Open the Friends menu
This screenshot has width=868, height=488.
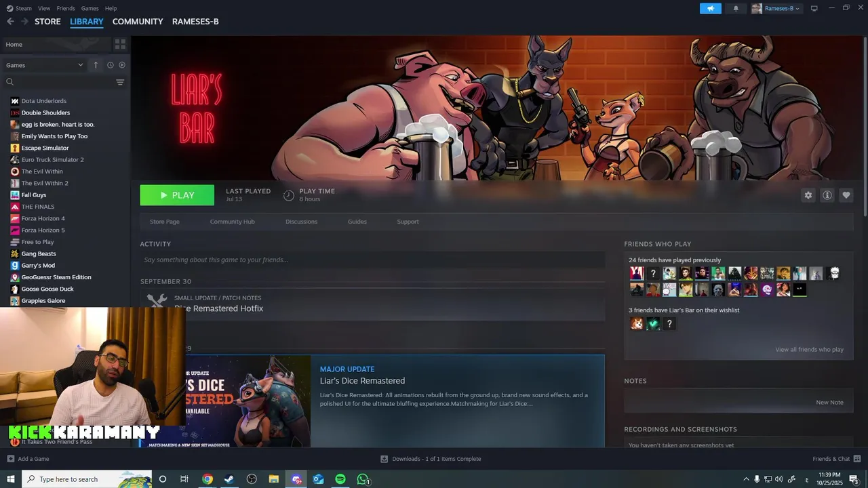[x=66, y=8]
